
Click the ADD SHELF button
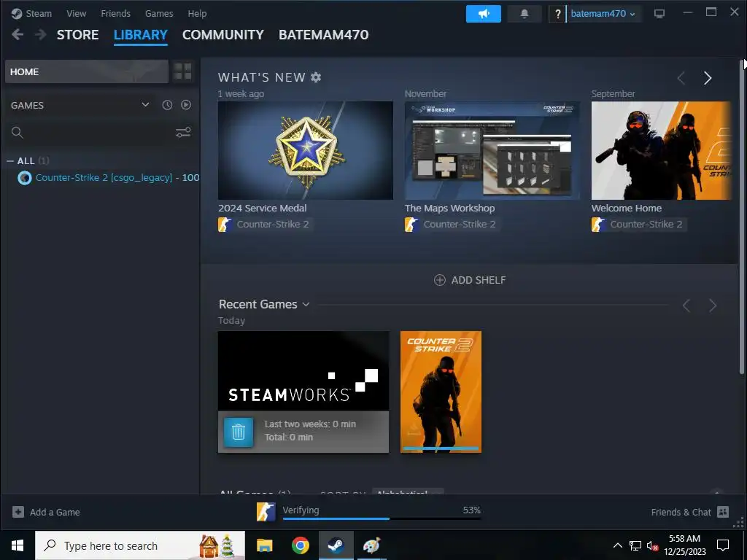coord(470,280)
